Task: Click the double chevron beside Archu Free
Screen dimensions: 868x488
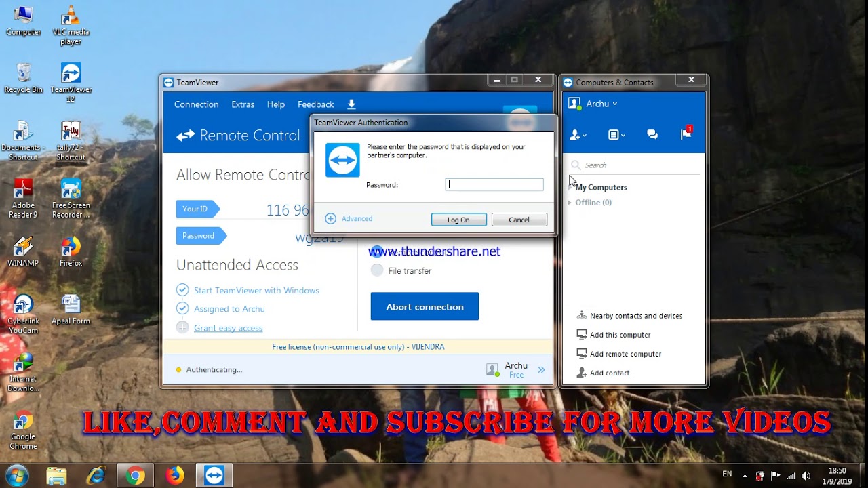Action: (541, 369)
